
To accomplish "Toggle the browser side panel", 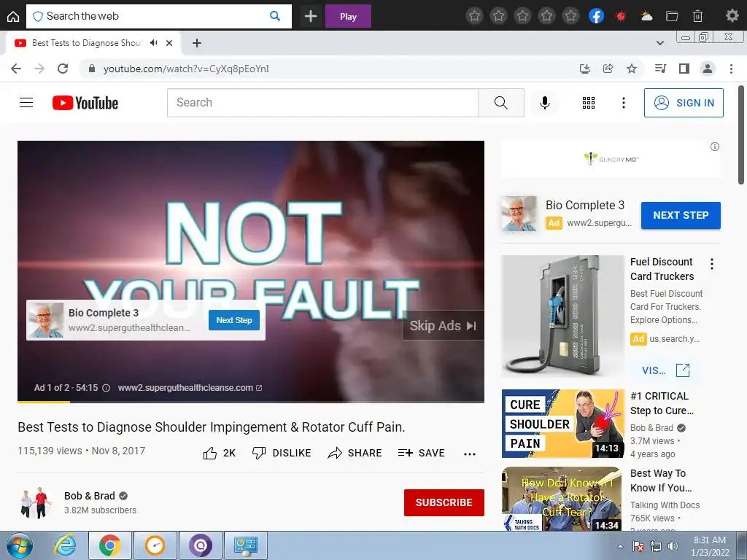I will (684, 69).
